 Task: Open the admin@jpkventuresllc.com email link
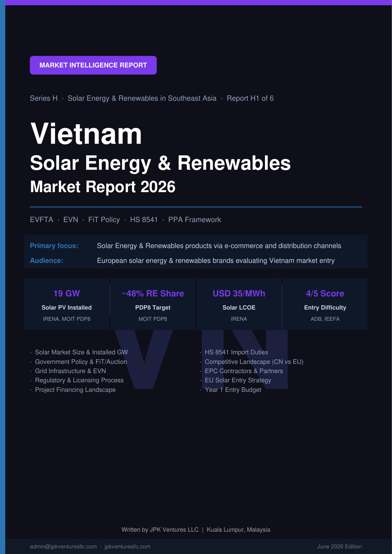coord(63,546)
